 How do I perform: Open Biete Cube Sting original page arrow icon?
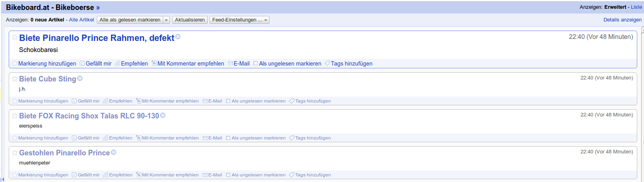[x=80, y=79]
